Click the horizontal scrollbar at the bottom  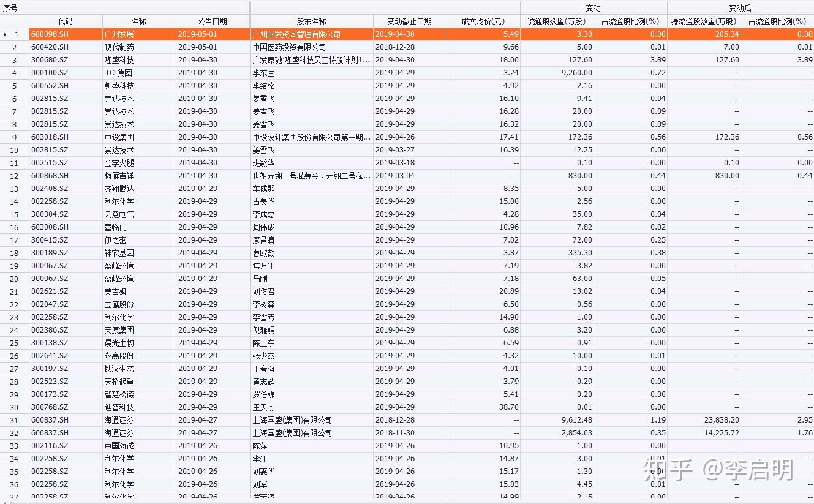tap(407, 501)
